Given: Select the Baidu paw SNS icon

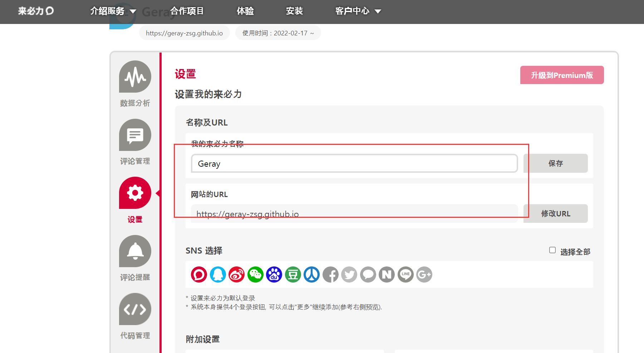Looking at the screenshot, I should 274,275.
